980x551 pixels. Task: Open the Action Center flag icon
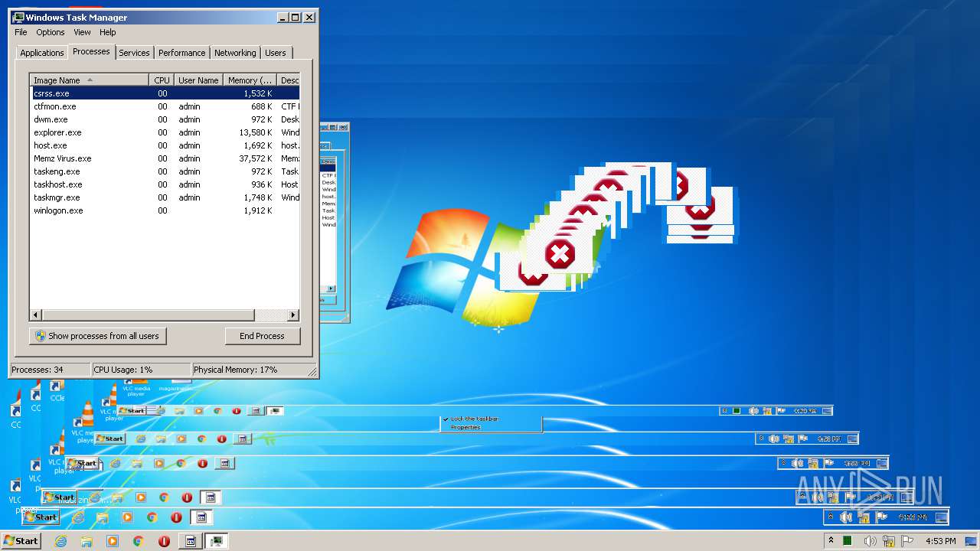(908, 541)
